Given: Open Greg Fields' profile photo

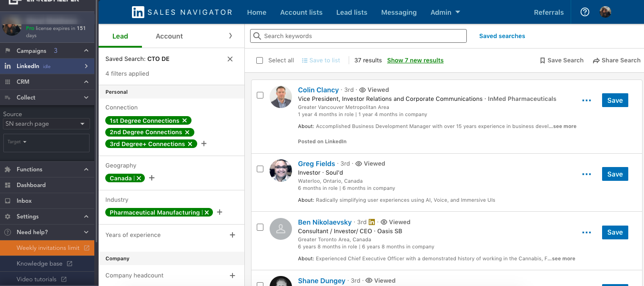Looking at the screenshot, I should click(281, 170).
